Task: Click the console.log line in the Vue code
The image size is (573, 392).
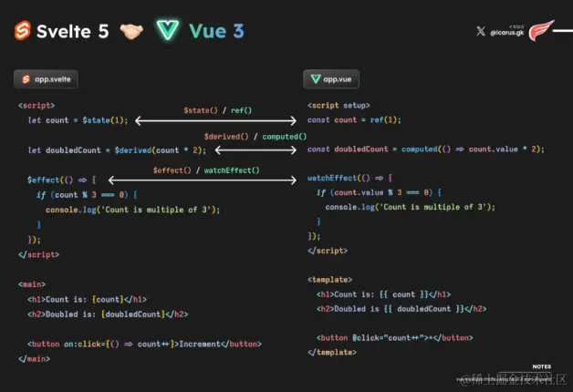Action: [x=411, y=207]
